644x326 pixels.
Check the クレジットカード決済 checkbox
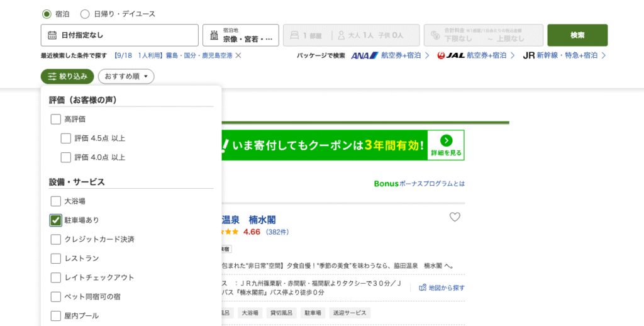point(55,239)
